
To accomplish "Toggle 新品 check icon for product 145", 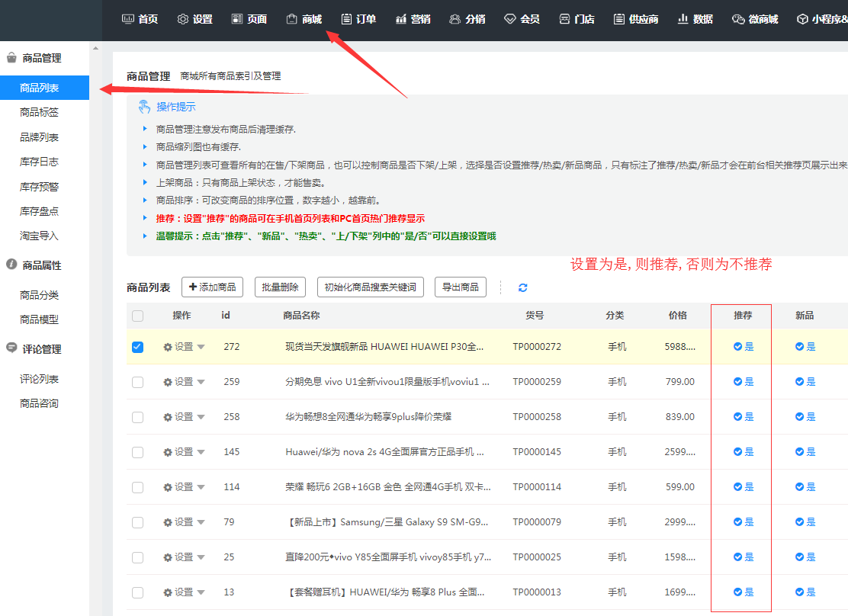I will pos(799,452).
